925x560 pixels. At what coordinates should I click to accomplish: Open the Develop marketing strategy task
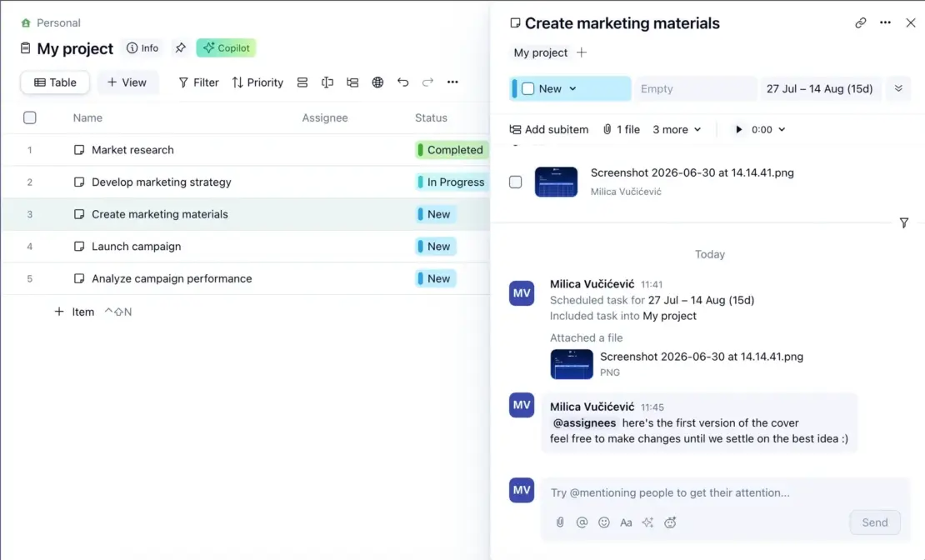[x=162, y=182]
